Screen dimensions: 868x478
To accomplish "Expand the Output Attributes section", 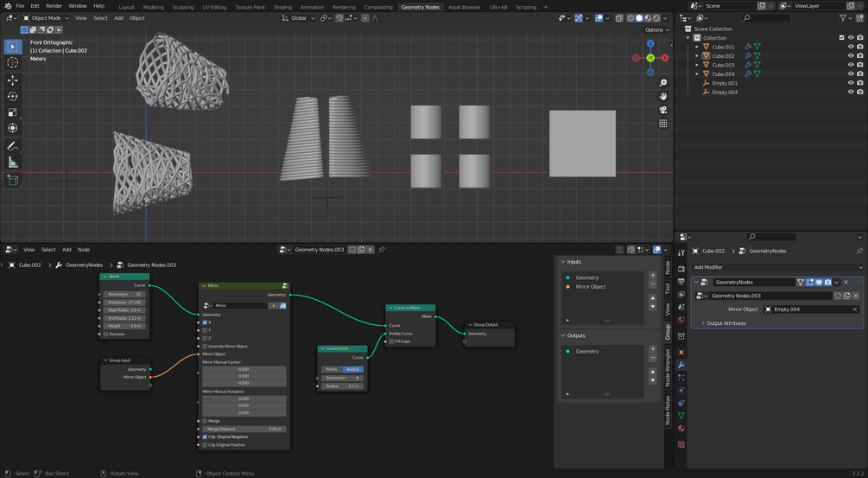I will [x=725, y=323].
